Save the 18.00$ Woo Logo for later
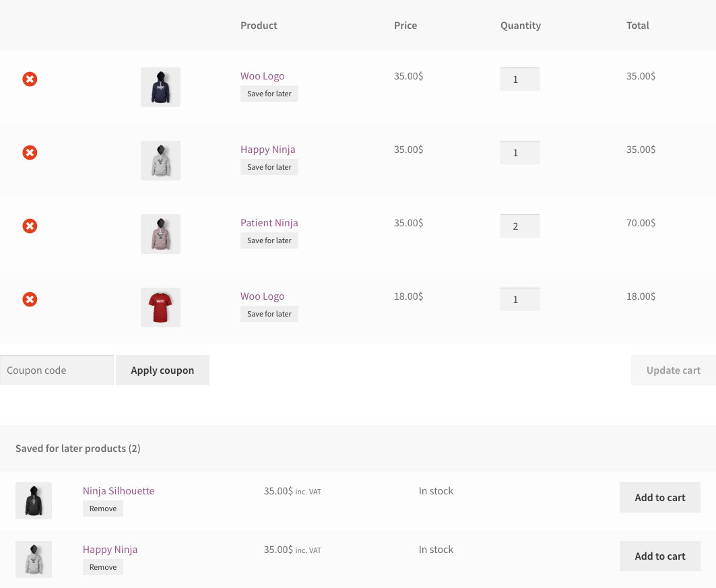This screenshot has width=716, height=588. (x=269, y=314)
